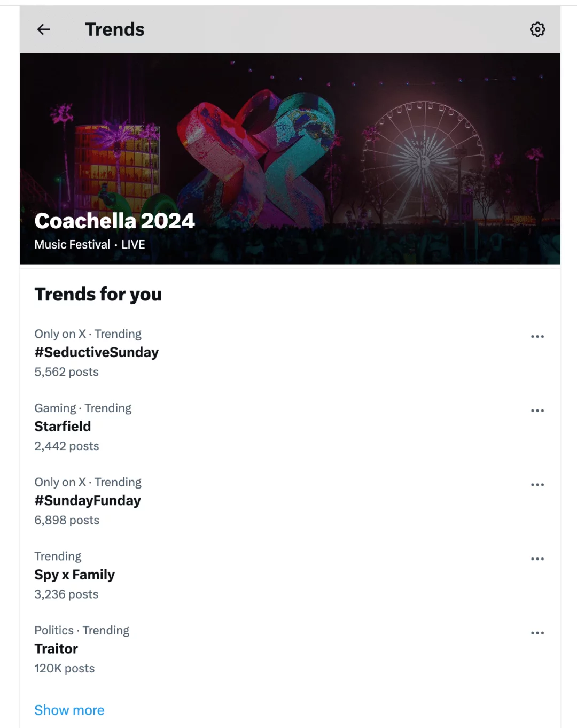Click the 5,562 posts count under #SeductiveSunday
Screen dimensions: 577x728
[66, 371]
